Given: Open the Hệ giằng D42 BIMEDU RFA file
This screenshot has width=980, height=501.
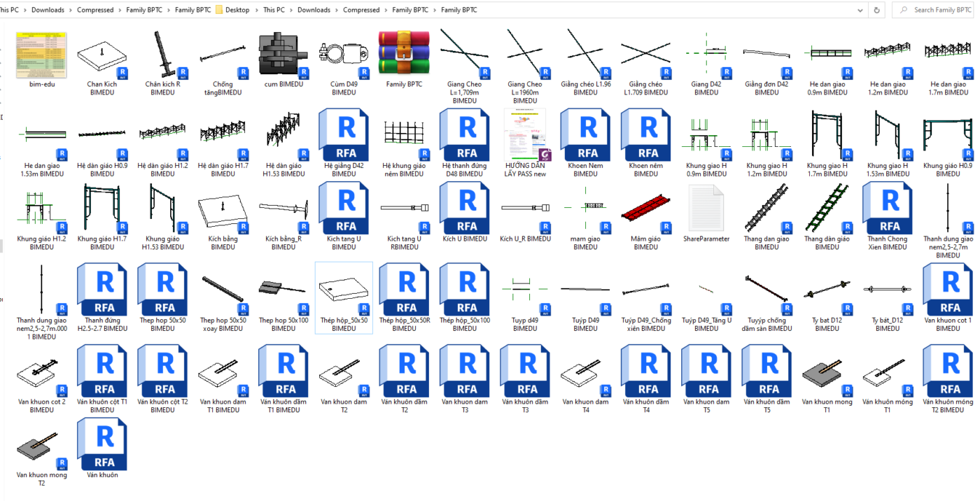Looking at the screenshot, I should coord(343,136).
